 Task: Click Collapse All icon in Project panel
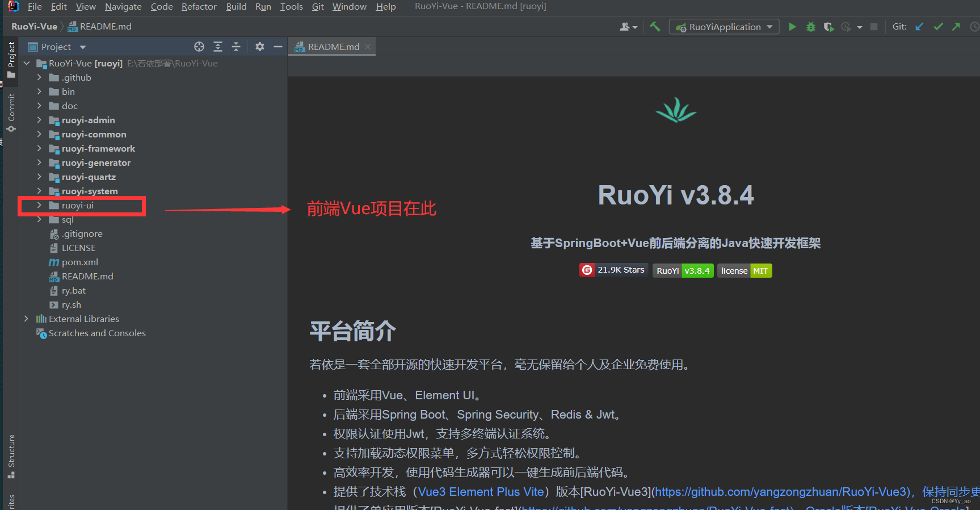[236, 47]
